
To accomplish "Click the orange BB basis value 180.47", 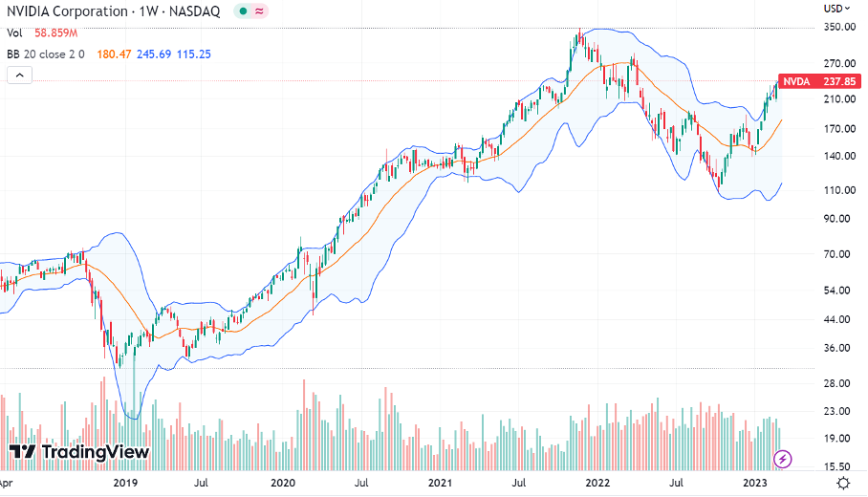I will click(119, 54).
